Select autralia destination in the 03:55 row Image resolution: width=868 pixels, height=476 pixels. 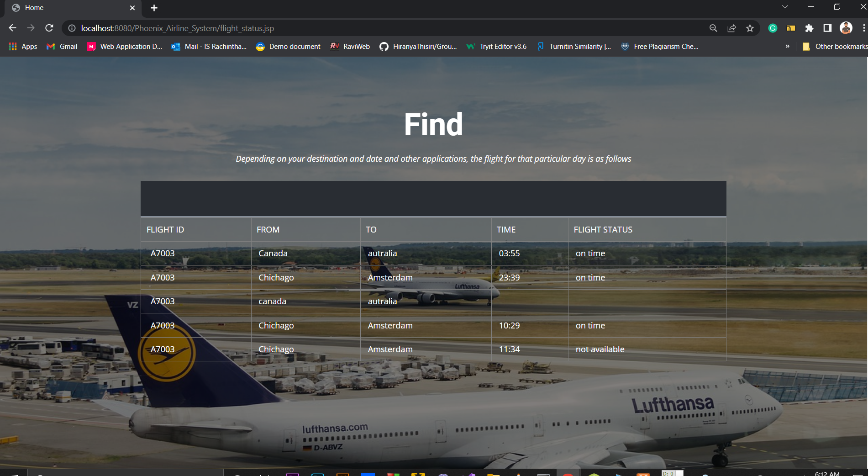coord(383,253)
